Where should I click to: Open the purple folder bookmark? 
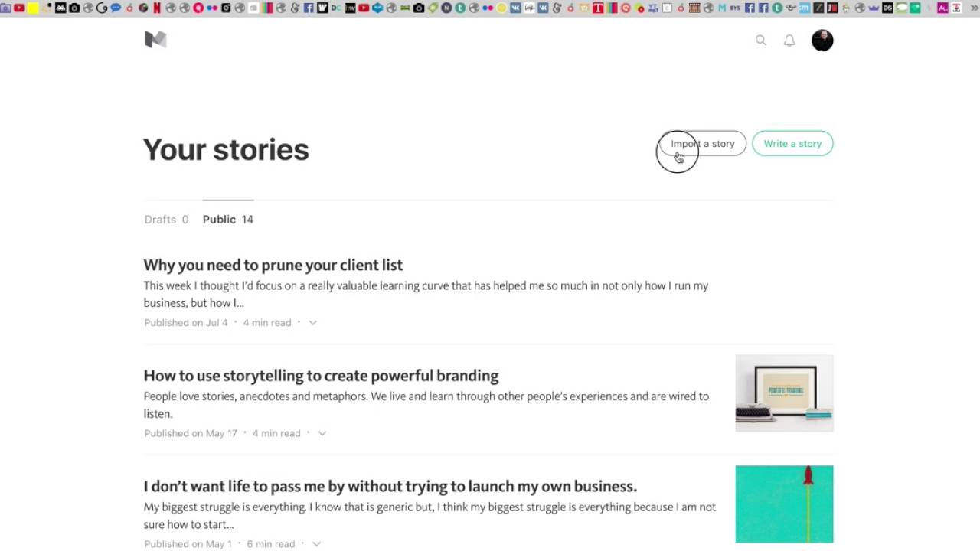coord(5,8)
